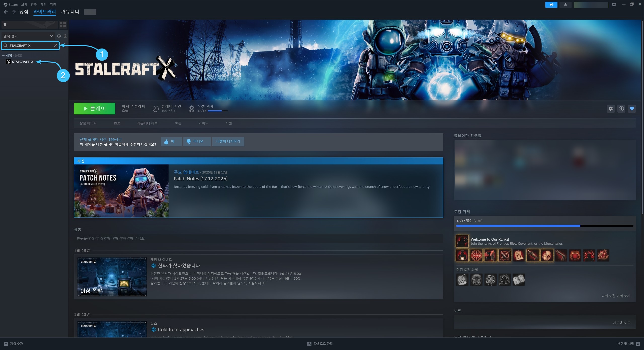Viewport: 644px width, 350px height.
Task: Show game info icon
Action: pyautogui.click(x=621, y=109)
